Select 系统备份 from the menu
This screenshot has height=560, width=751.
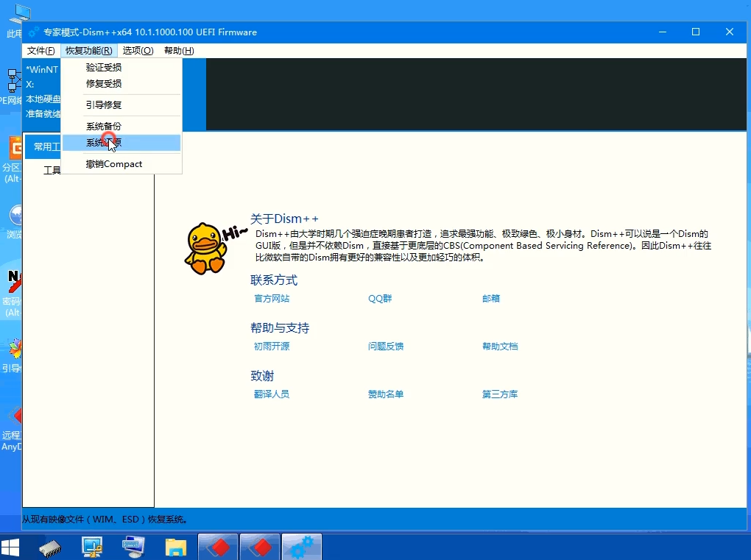(104, 126)
